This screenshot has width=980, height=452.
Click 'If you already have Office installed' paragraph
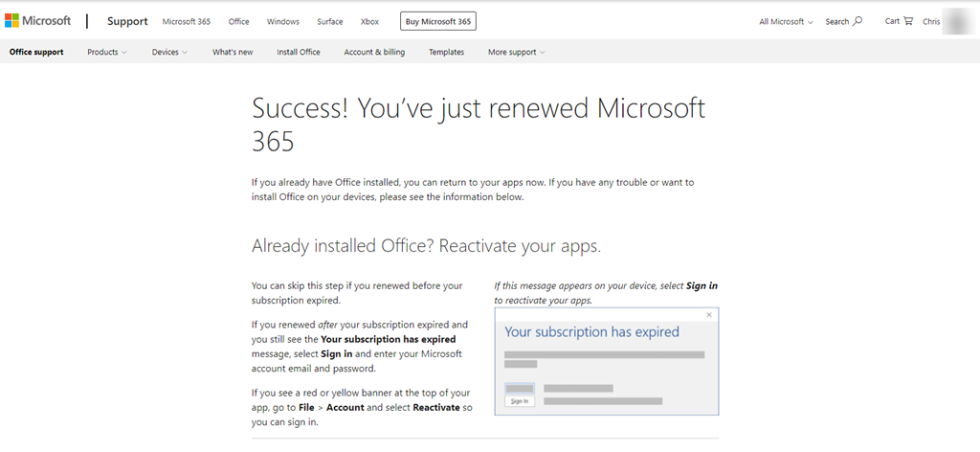click(x=473, y=190)
